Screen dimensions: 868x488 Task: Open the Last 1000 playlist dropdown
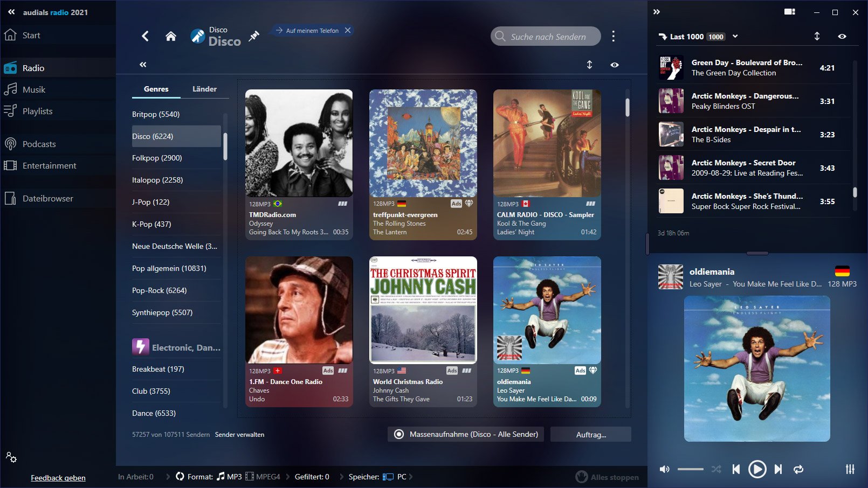click(735, 37)
